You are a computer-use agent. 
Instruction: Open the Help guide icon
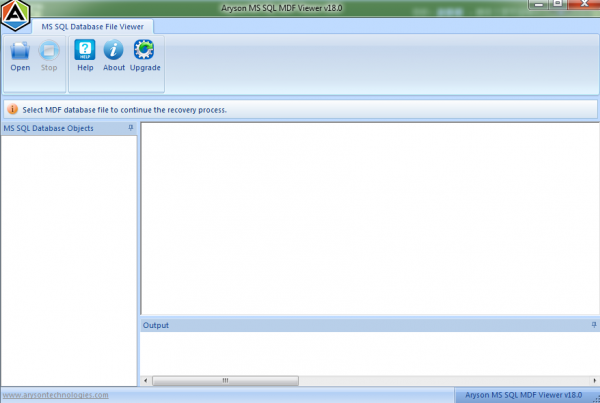[x=85, y=56]
